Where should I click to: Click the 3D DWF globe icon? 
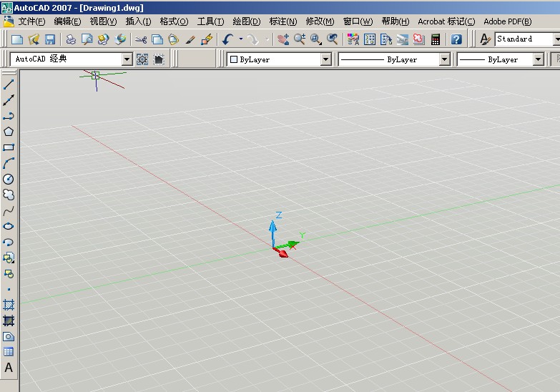(120, 39)
